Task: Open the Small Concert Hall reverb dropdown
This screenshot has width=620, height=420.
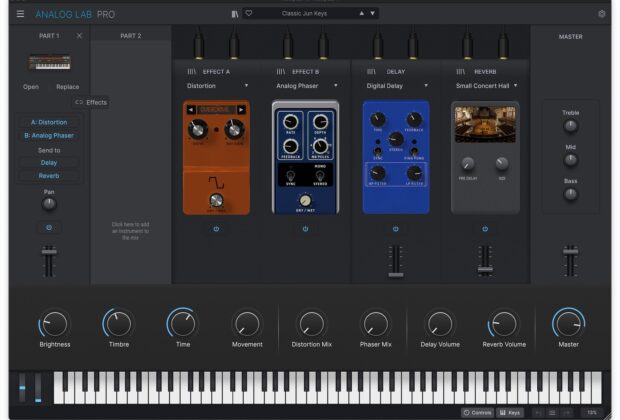Action: tap(486, 86)
